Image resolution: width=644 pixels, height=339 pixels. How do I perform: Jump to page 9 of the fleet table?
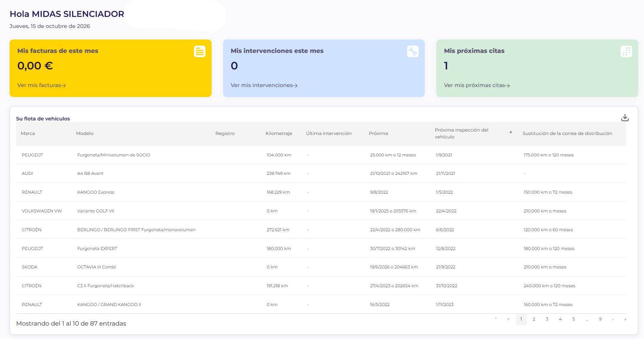[600, 319]
